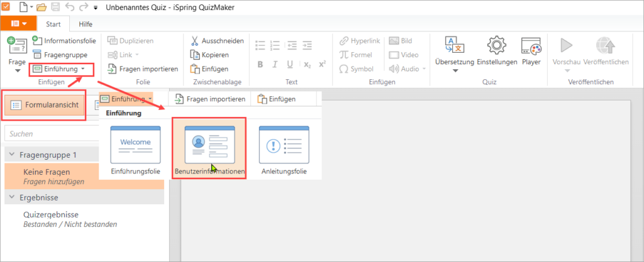The image size is (644, 262).
Task: Toggle bulleted list formatting
Action: tap(260, 45)
